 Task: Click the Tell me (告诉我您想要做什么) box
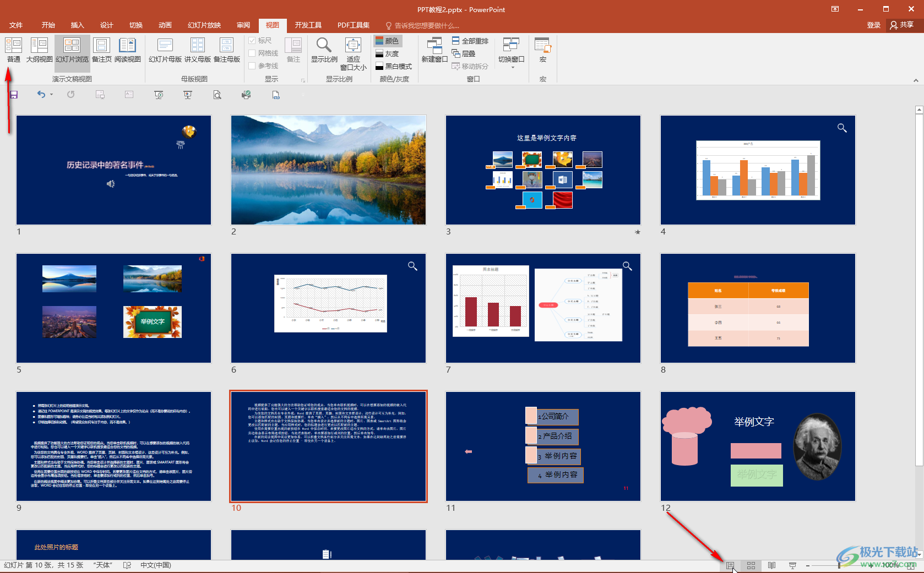point(422,25)
